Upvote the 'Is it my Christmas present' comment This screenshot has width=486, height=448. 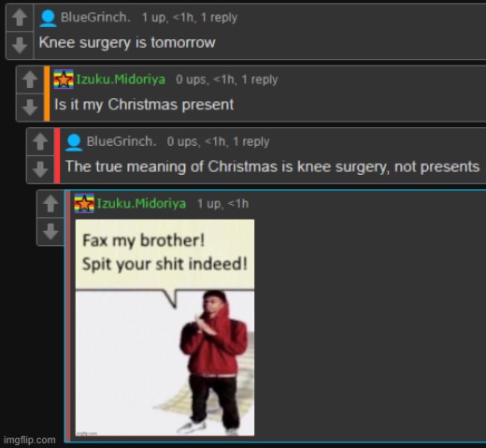(x=30, y=79)
